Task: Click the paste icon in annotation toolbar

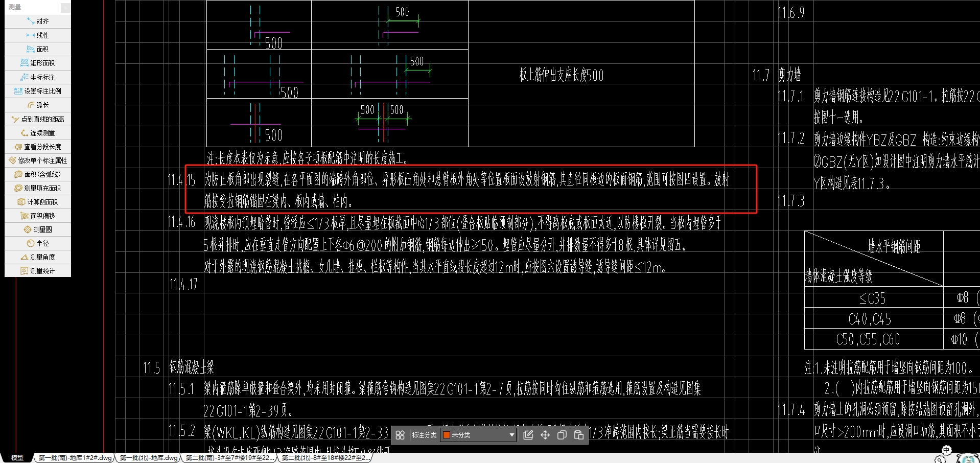Action: tap(579, 435)
